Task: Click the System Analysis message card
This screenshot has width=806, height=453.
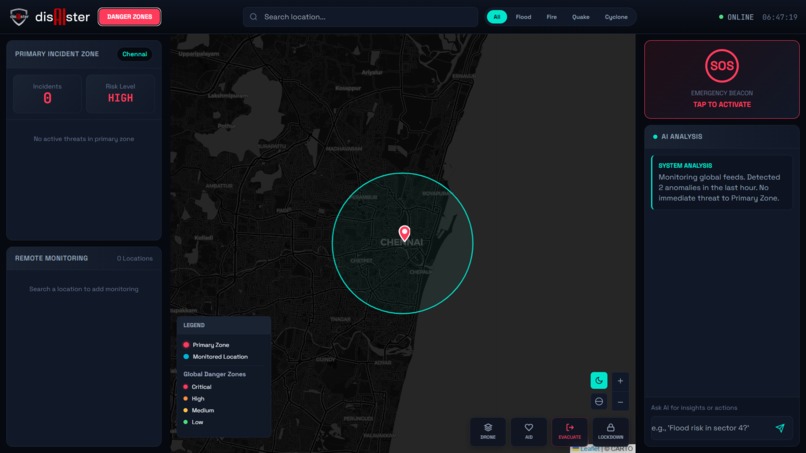Action: pyautogui.click(x=721, y=183)
